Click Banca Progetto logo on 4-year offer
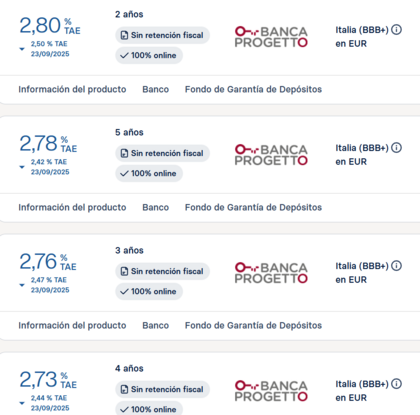This screenshot has height=415, width=420. [271, 391]
